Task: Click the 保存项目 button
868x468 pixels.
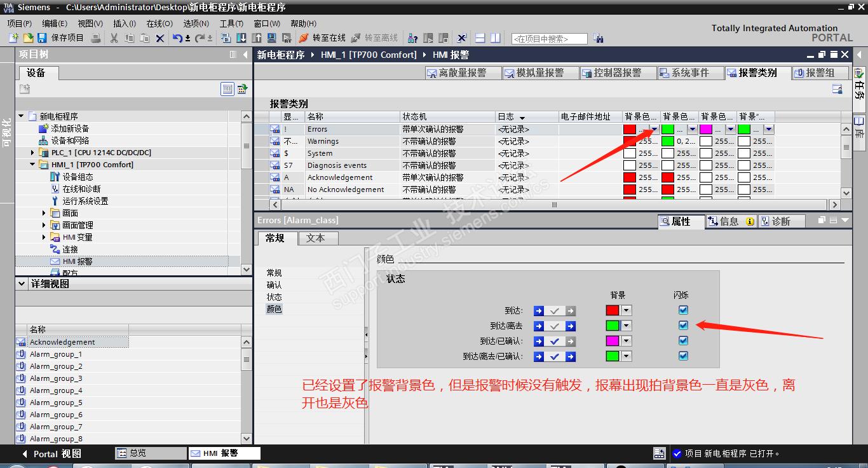Action: click(x=60, y=38)
